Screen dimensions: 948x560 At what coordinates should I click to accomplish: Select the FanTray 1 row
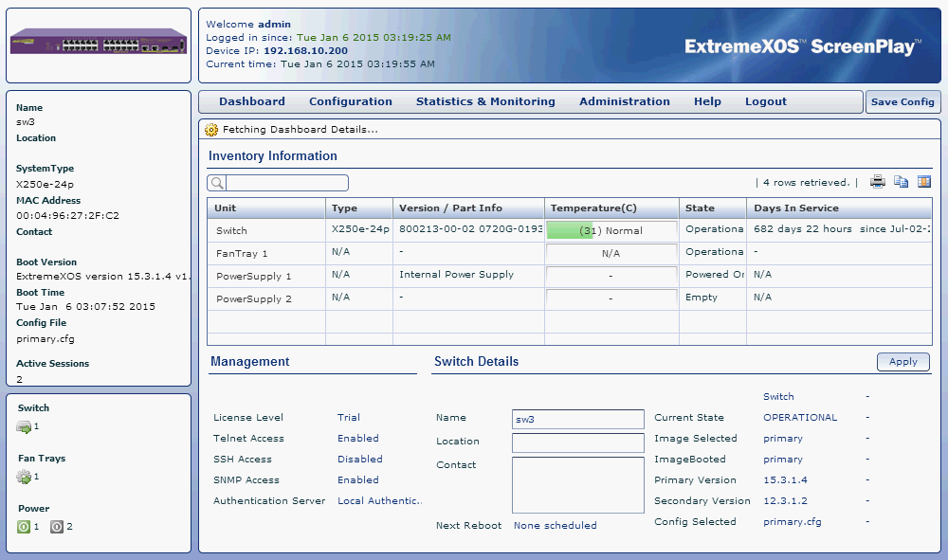click(569, 253)
